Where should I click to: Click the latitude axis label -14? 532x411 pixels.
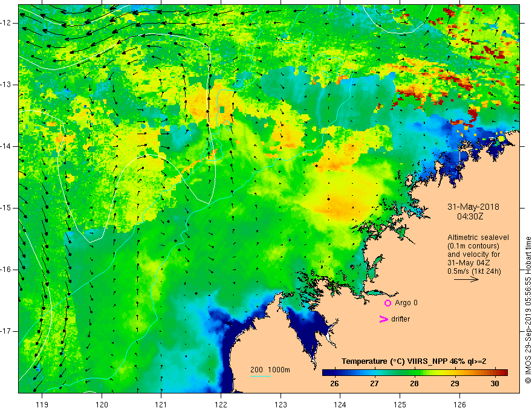(x=6, y=146)
